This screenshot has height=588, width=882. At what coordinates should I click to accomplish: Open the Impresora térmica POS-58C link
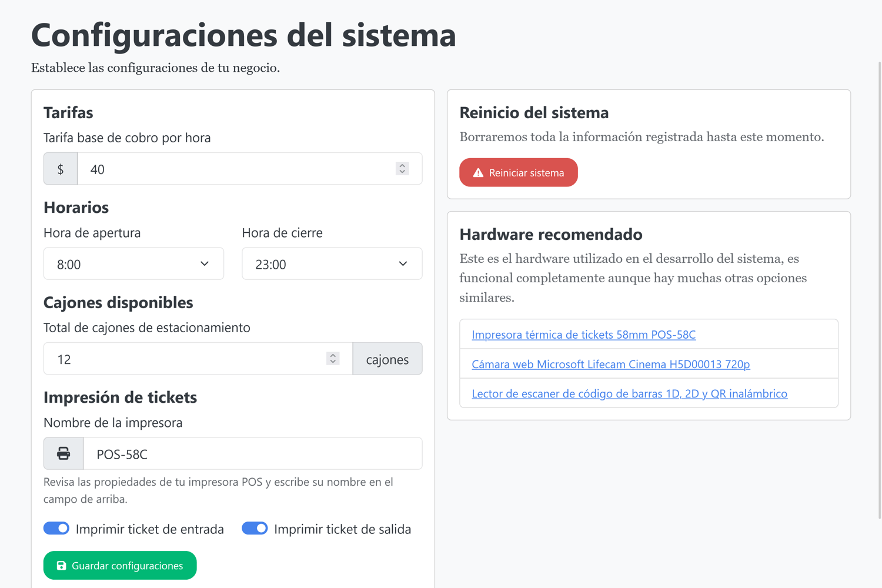tap(583, 335)
